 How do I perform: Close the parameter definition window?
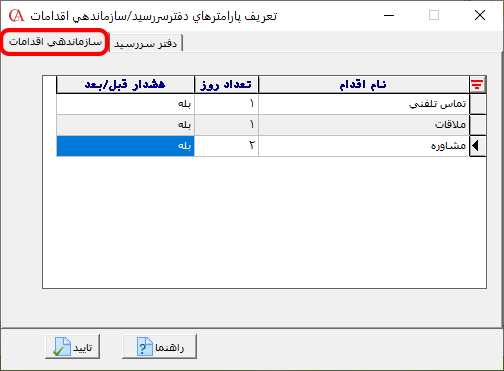coord(480,15)
